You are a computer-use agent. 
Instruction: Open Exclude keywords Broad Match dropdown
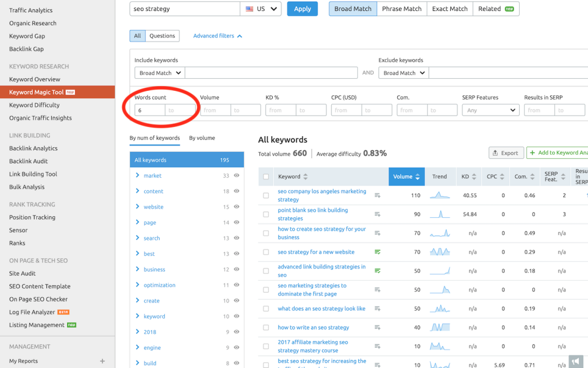404,73
